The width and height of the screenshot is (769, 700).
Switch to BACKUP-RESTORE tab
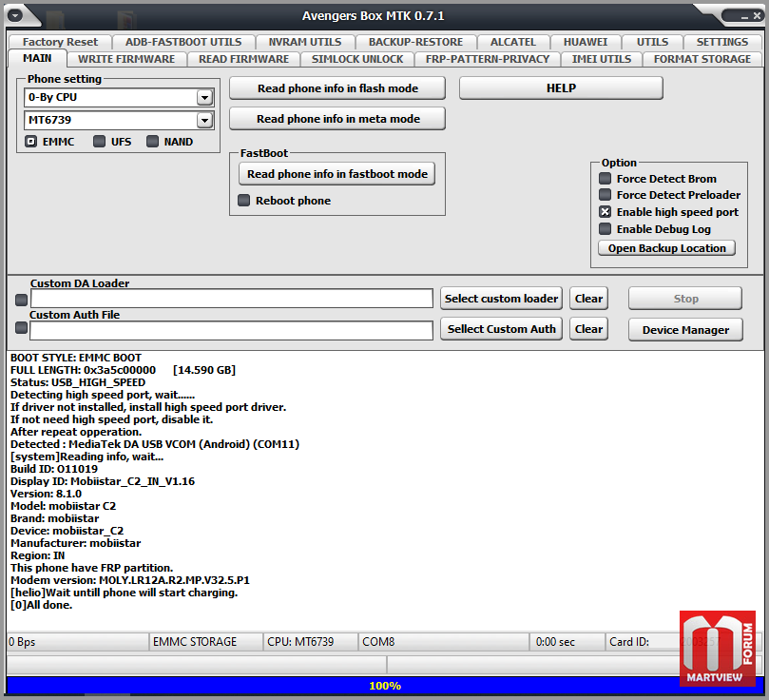tap(415, 42)
